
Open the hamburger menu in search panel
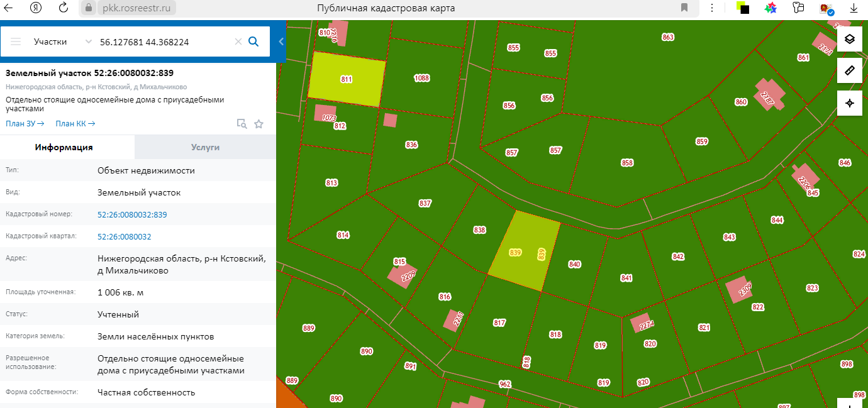16,41
